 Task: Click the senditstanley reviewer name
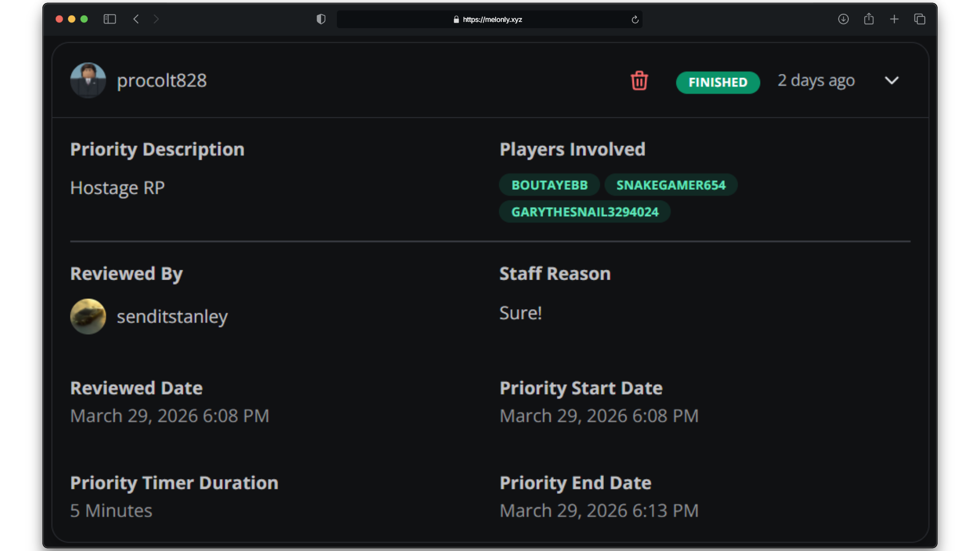172,317
